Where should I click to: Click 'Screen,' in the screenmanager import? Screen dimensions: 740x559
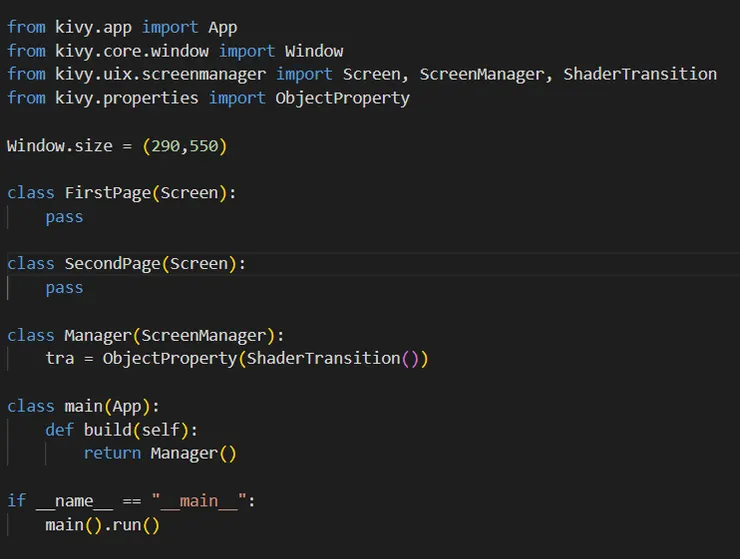376,74
